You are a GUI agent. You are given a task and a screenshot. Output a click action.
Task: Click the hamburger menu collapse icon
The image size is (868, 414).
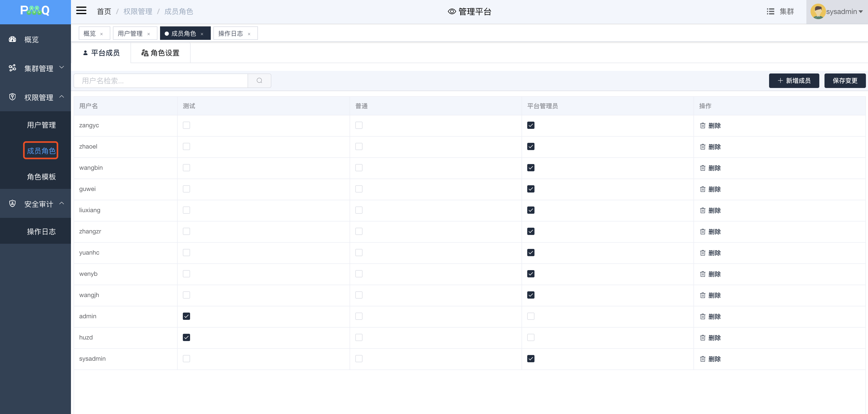[81, 11]
